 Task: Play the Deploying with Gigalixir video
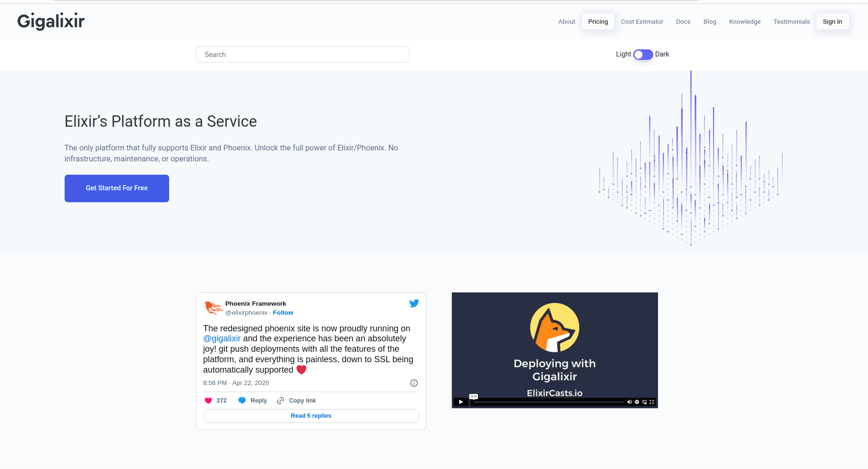460,402
